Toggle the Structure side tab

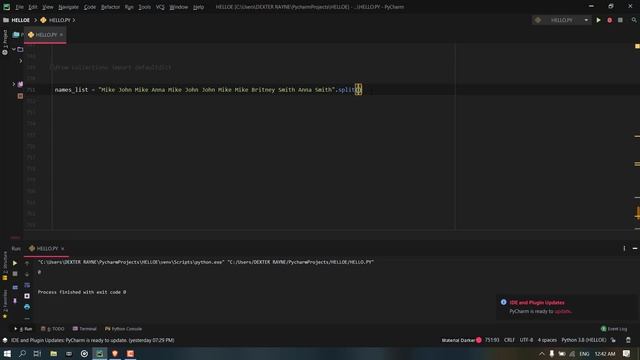click(5, 265)
